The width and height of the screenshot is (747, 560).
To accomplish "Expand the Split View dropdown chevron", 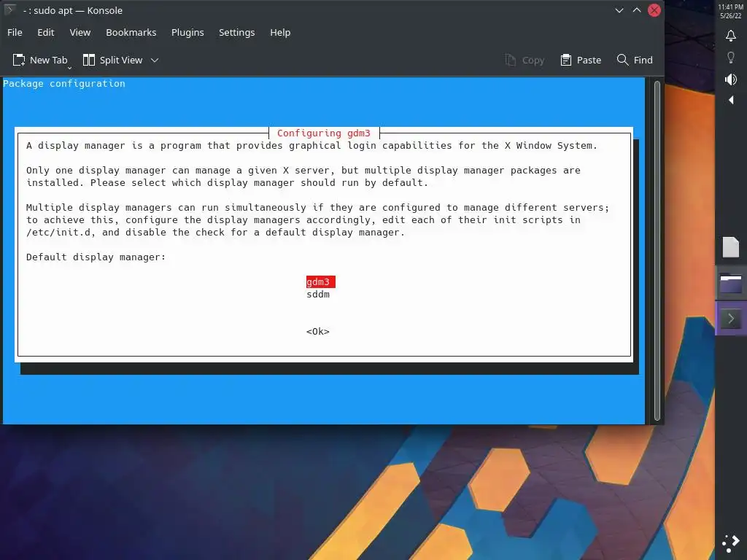I will pos(155,60).
